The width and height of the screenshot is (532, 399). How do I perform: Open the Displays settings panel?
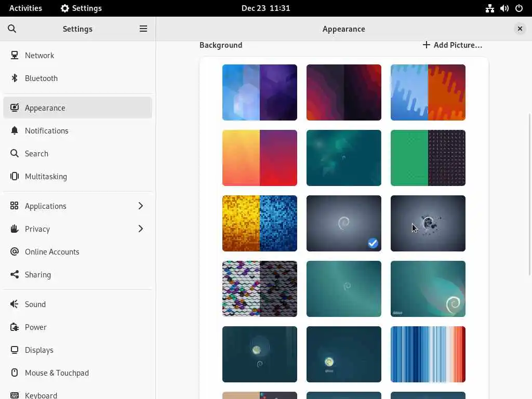(x=78, y=350)
